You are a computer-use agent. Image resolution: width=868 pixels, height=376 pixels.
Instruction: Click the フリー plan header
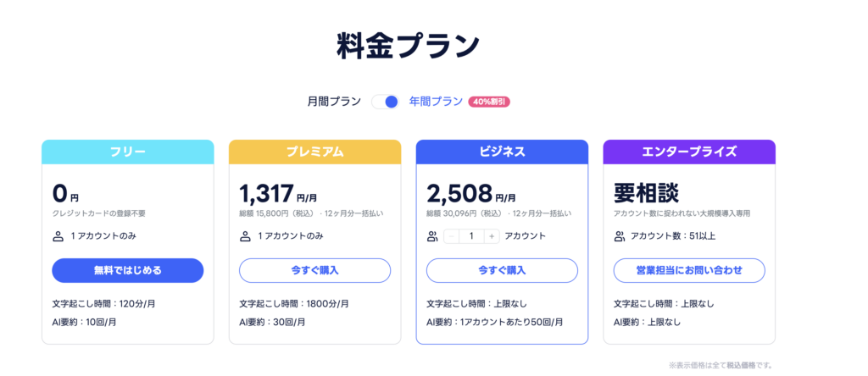[x=127, y=152]
